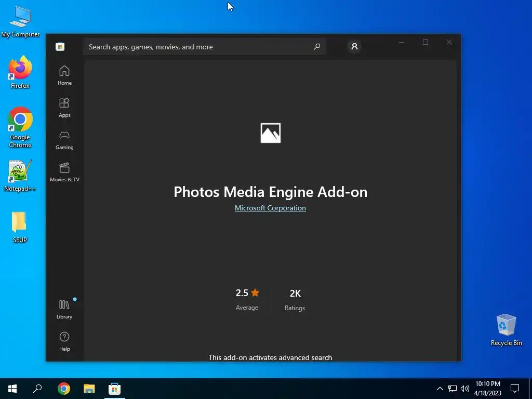Minimize the Microsoft Store window
Image resolution: width=532 pixels, height=399 pixels.
point(402,43)
